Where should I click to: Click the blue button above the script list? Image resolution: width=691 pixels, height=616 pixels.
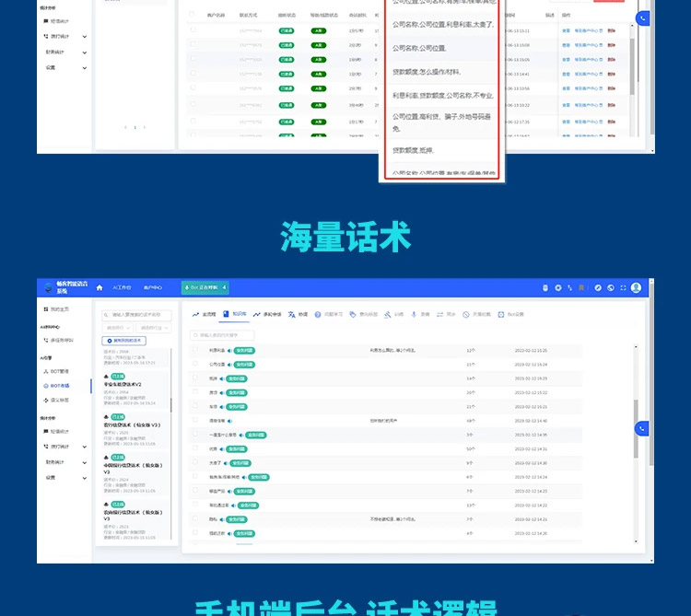124,341
